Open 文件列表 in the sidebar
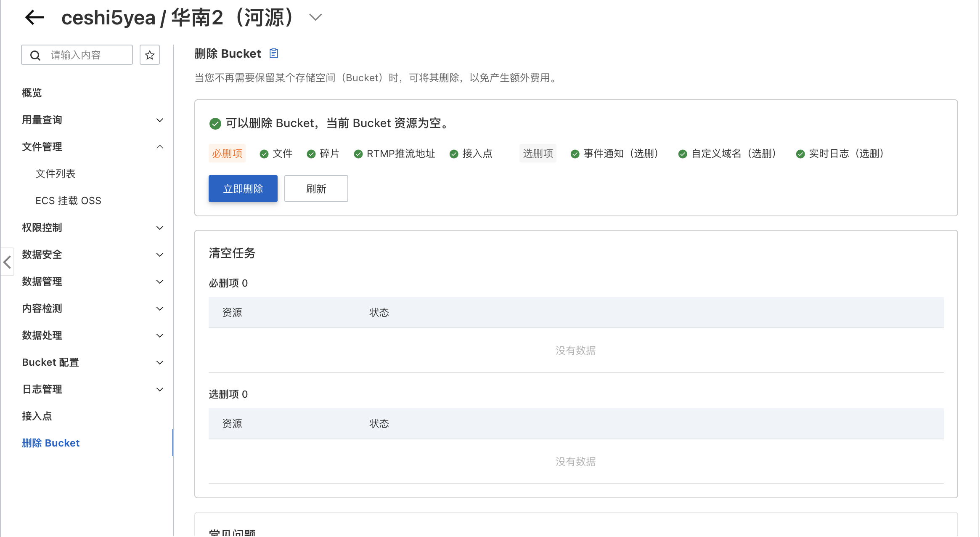 click(55, 174)
